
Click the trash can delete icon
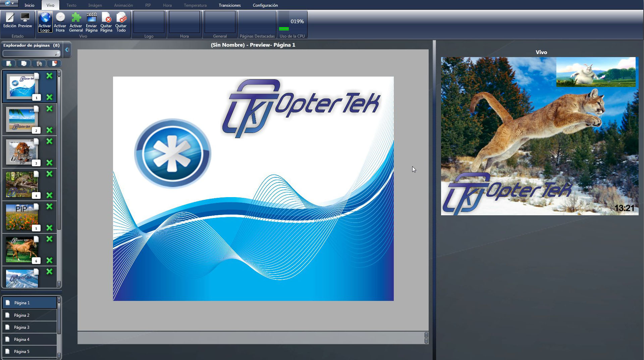click(39, 63)
